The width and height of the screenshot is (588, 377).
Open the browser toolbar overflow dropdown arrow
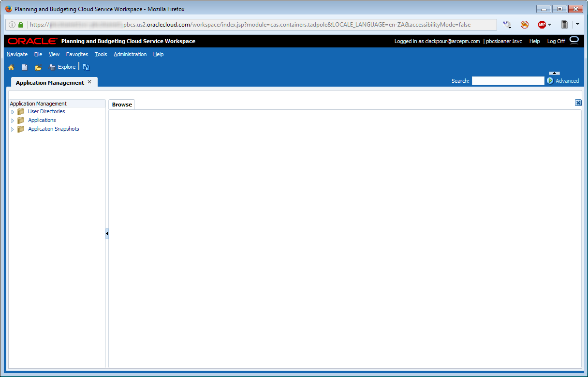click(x=577, y=24)
